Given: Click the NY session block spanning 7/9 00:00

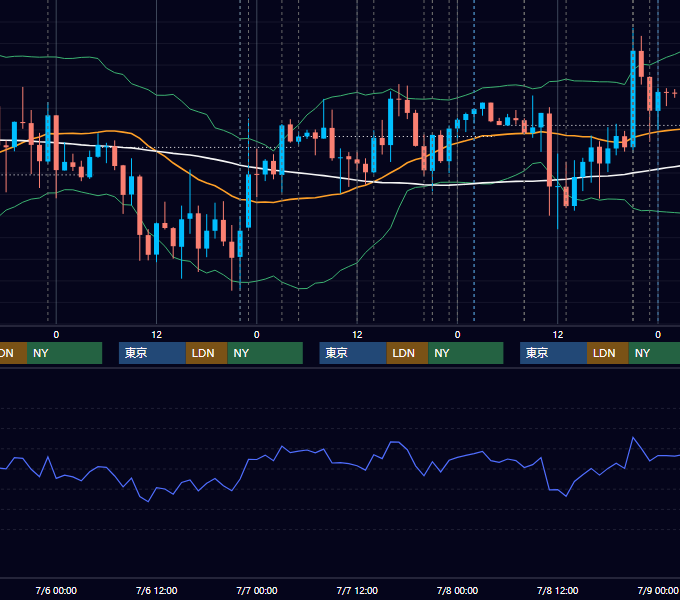Looking at the screenshot, I should (654, 353).
